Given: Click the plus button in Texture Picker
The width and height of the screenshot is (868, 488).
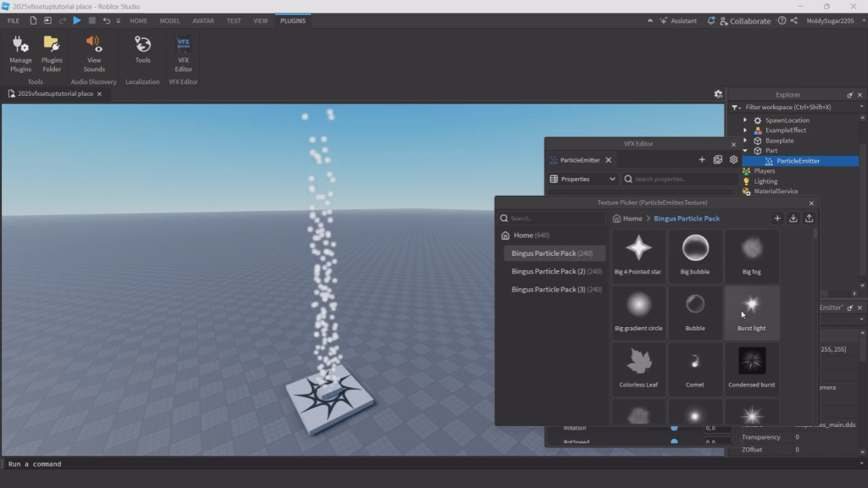Looking at the screenshot, I should pos(777,218).
